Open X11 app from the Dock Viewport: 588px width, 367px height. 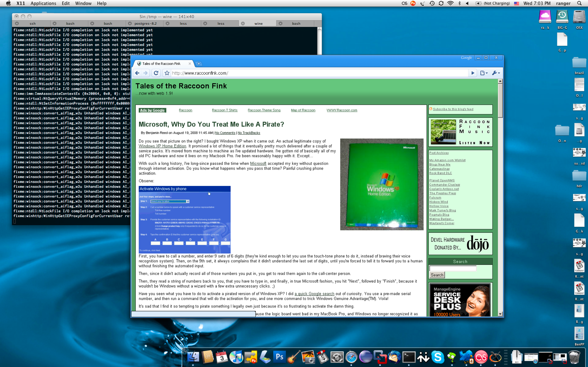495,357
